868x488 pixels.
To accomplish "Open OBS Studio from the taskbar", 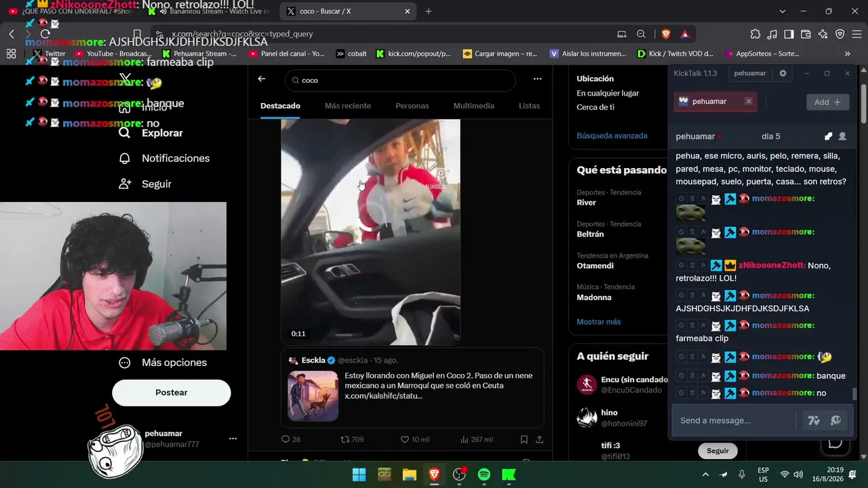I will (x=459, y=474).
